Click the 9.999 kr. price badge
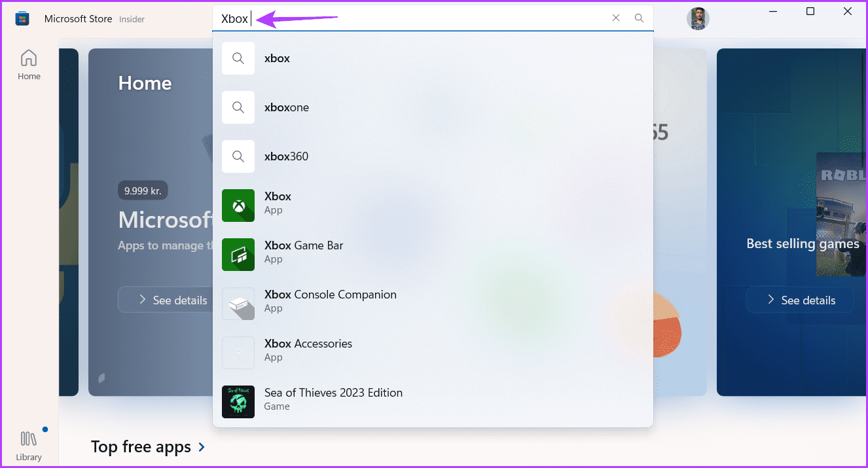The height and width of the screenshot is (468, 868). [x=143, y=191]
